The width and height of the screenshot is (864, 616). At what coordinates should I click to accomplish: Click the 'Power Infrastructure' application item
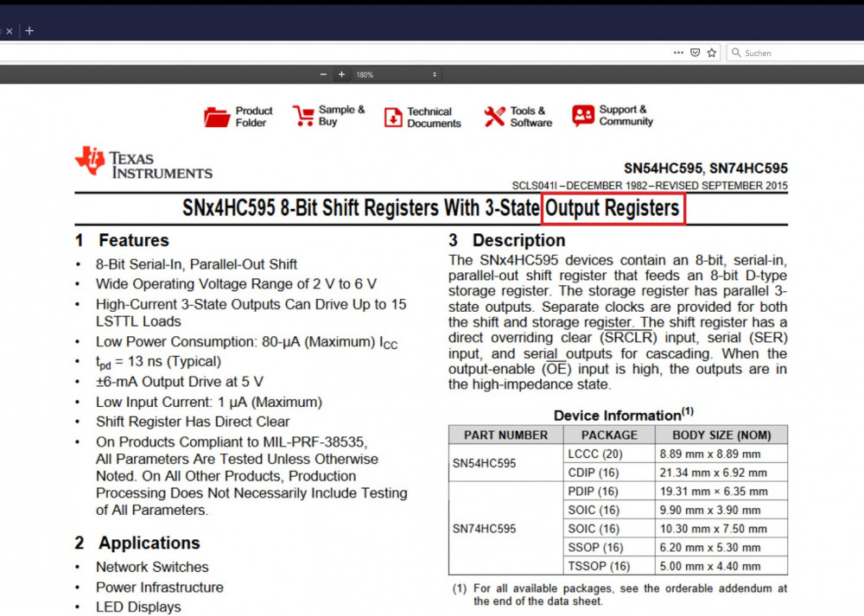(159, 587)
